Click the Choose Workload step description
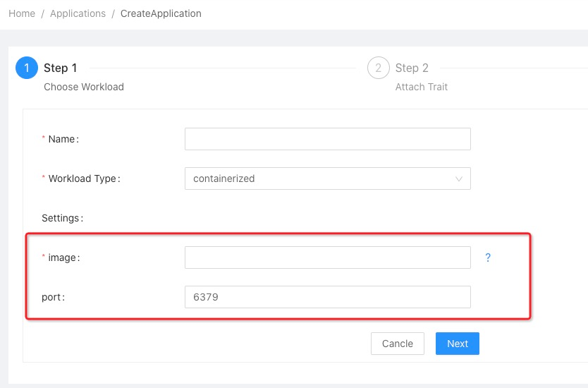Viewport: 588px width, 388px height. click(84, 87)
